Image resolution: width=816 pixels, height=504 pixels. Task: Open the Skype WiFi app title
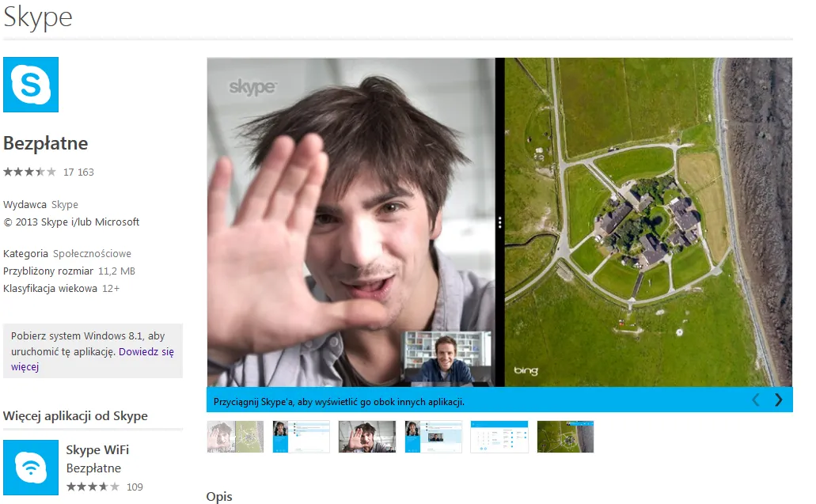pyautogui.click(x=97, y=449)
